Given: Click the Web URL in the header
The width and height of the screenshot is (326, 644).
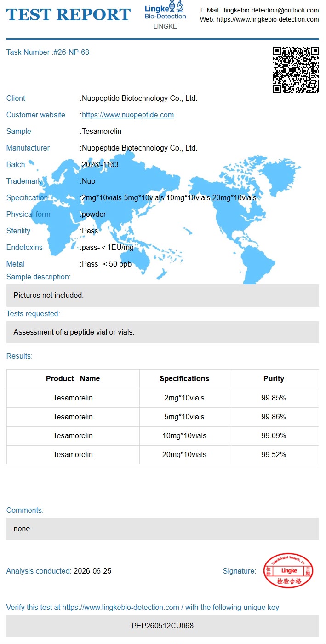Looking at the screenshot, I should [x=268, y=19].
